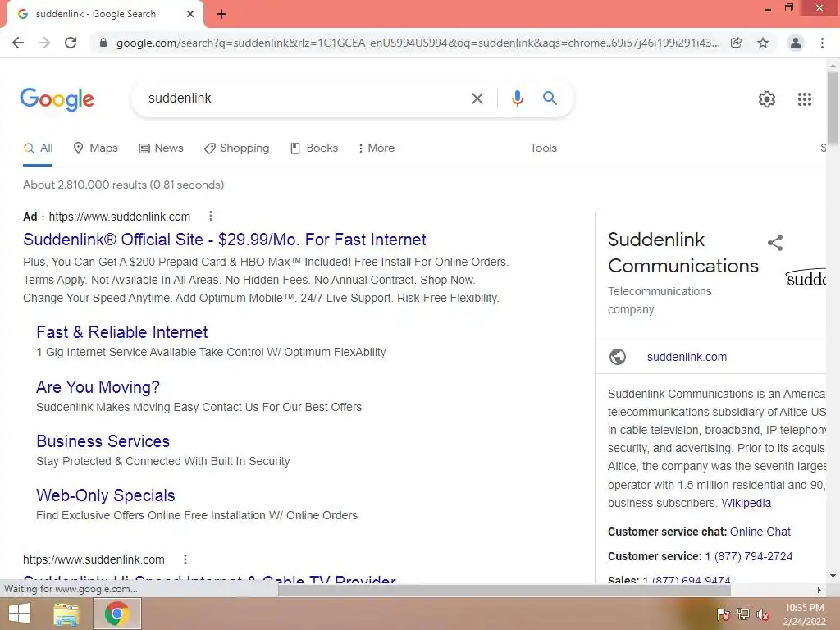Switch to Maps results
This screenshot has width=840, height=630.
click(x=95, y=148)
